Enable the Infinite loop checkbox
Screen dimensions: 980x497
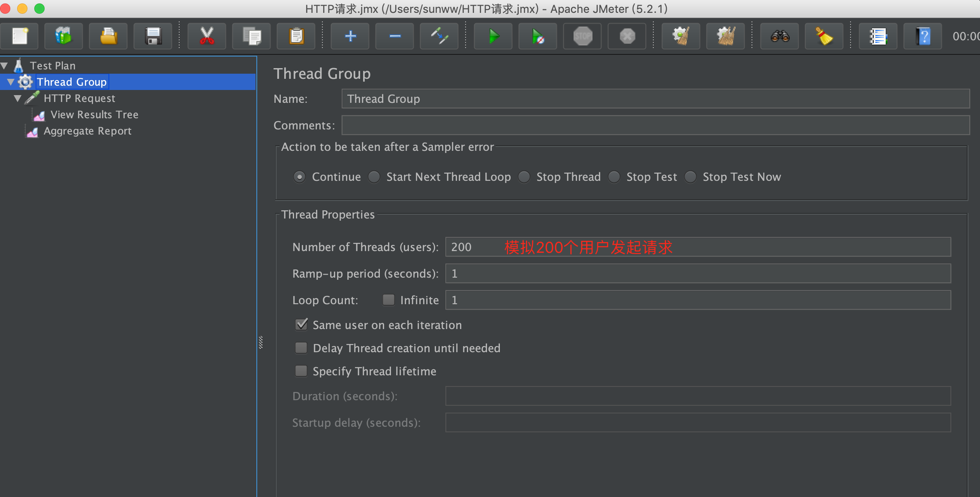point(388,300)
